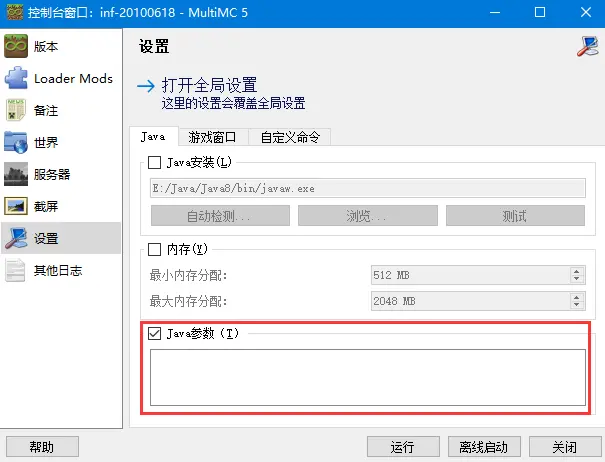Click the Loader Mods puzzle piece icon
This screenshot has height=462, width=605.
pos(16,78)
